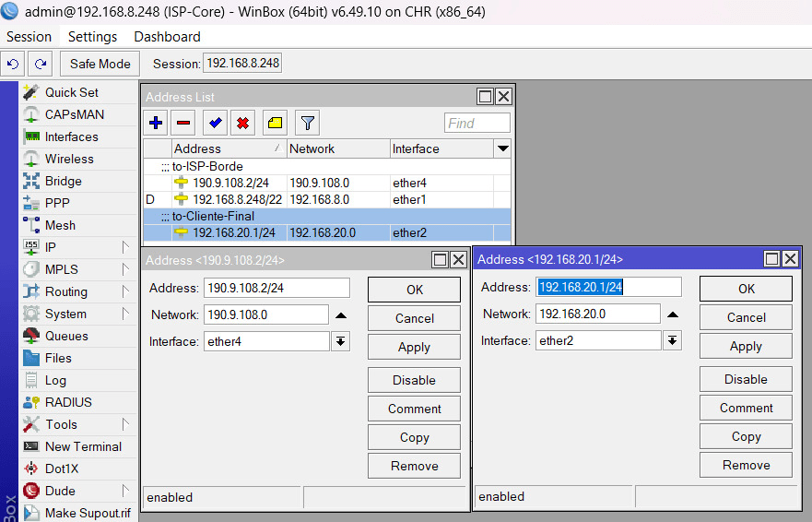Click Network field showing 192.168.20.0

597,314
